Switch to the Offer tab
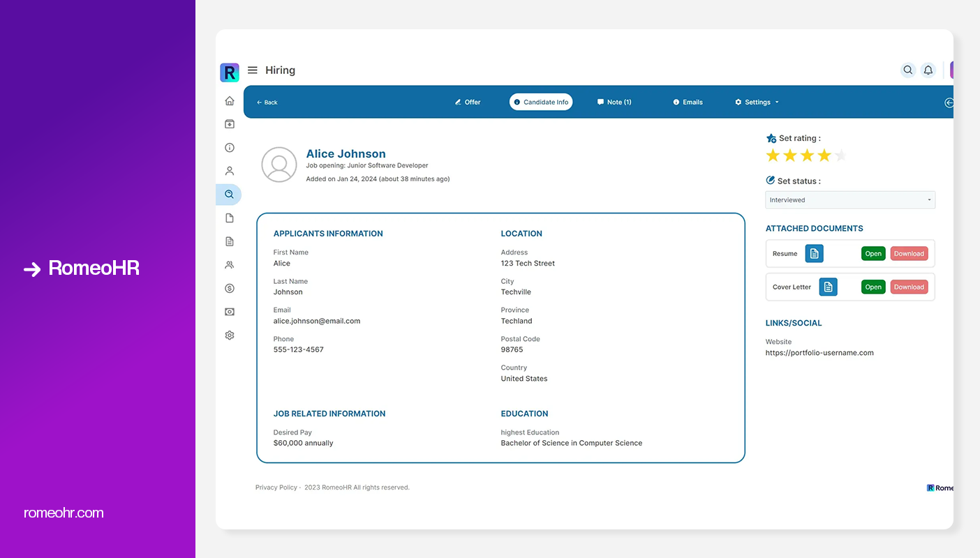Image resolution: width=980 pixels, height=558 pixels. [468, 103]
